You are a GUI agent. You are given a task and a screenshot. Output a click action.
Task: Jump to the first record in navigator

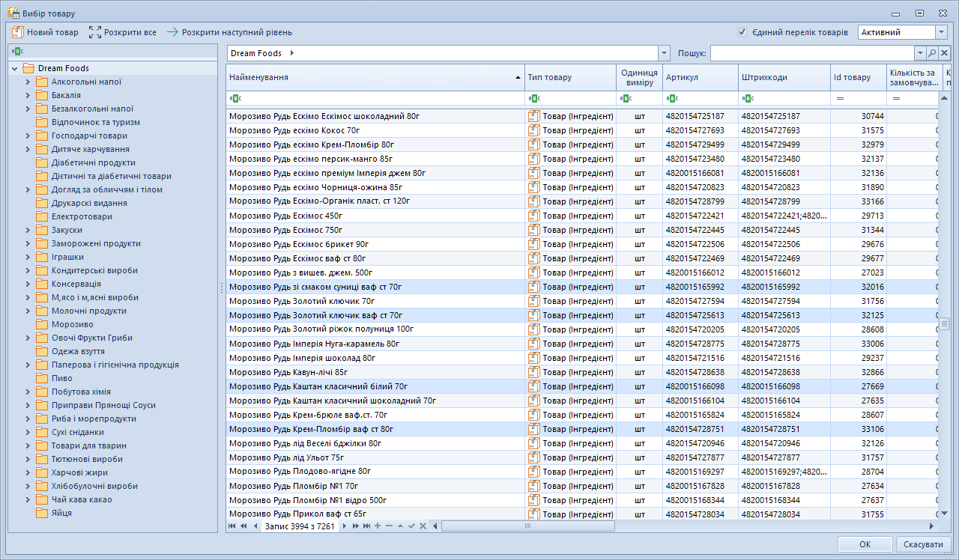pyautogui.click(x=232, y=526)
